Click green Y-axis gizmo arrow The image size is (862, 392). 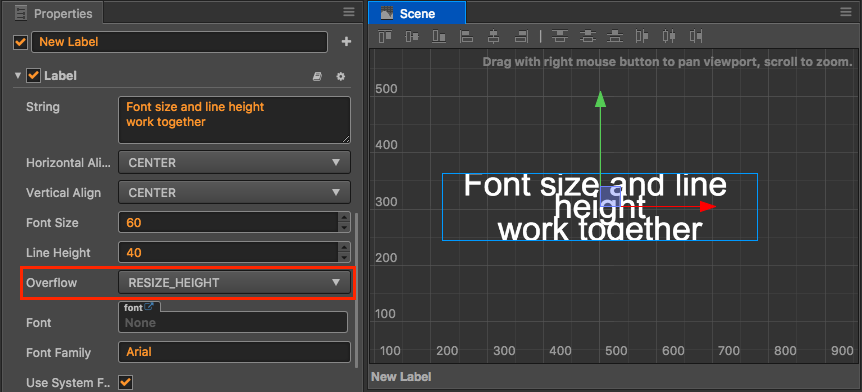600,99
